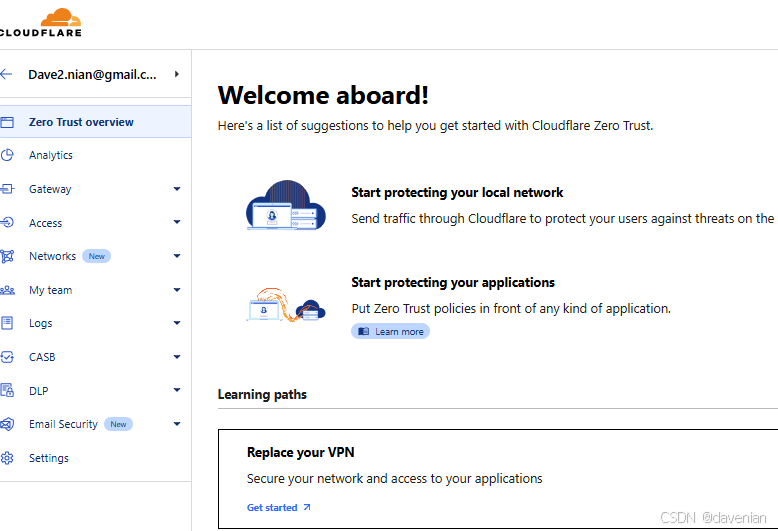The image size is (778, 531).
Task: Expand the Gateway submenu arrow
Action: pyautogui.click(x=177, y=189)
